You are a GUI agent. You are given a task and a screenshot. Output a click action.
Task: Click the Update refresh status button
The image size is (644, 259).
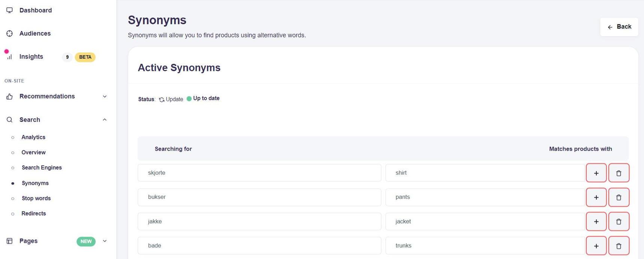tap(171, 99)
